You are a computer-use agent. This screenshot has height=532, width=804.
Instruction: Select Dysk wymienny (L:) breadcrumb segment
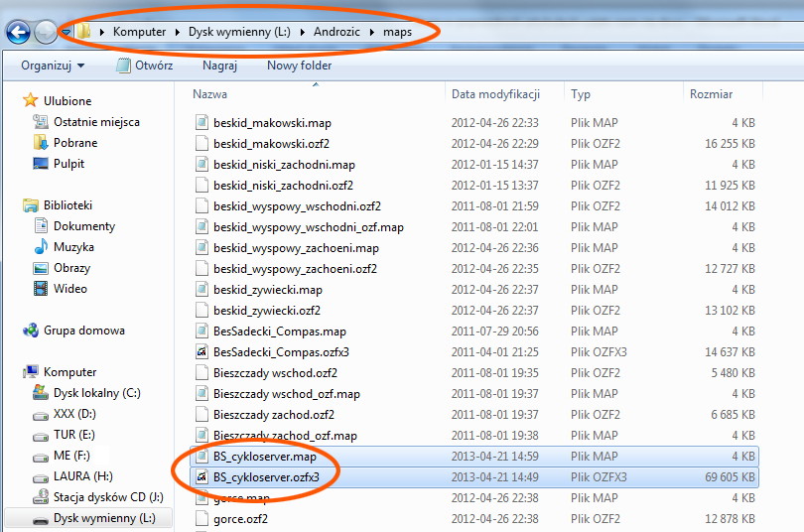pos(239,32)
